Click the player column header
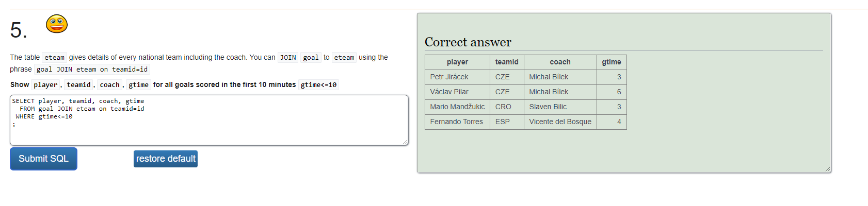Image resolution: width=868 pixels, height=206 pixels. (457, 62)
